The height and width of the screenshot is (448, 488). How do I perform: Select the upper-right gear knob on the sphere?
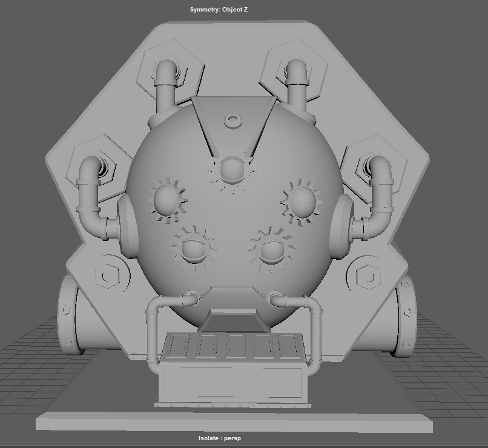(302, 202)
